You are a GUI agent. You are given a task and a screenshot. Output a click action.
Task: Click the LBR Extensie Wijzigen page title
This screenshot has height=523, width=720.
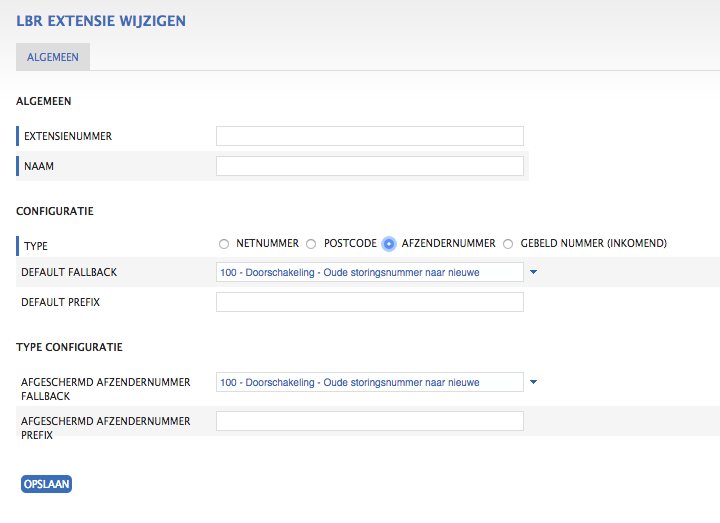pyautogui.click(x=101, y=21)
